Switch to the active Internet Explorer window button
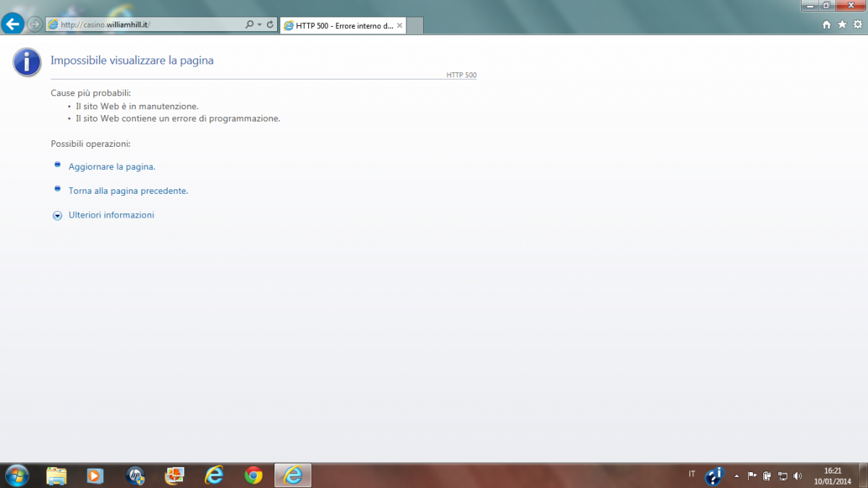This screenshot has height=488, width=868. 293,475
